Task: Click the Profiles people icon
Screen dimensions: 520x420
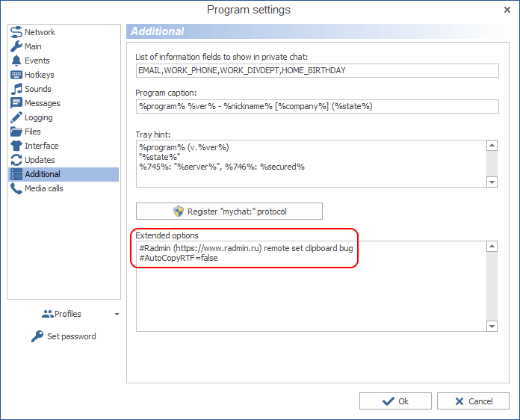Action: (x=47, y=314)
